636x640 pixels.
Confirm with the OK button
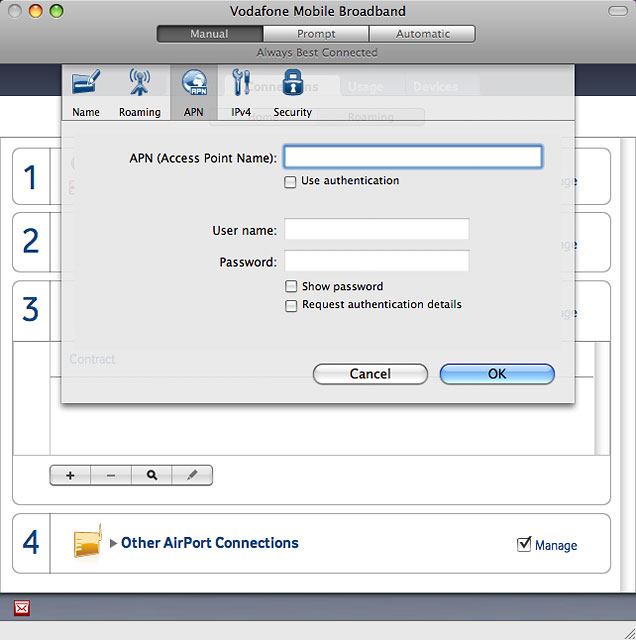pyautogui.click(x=497, y=374)
